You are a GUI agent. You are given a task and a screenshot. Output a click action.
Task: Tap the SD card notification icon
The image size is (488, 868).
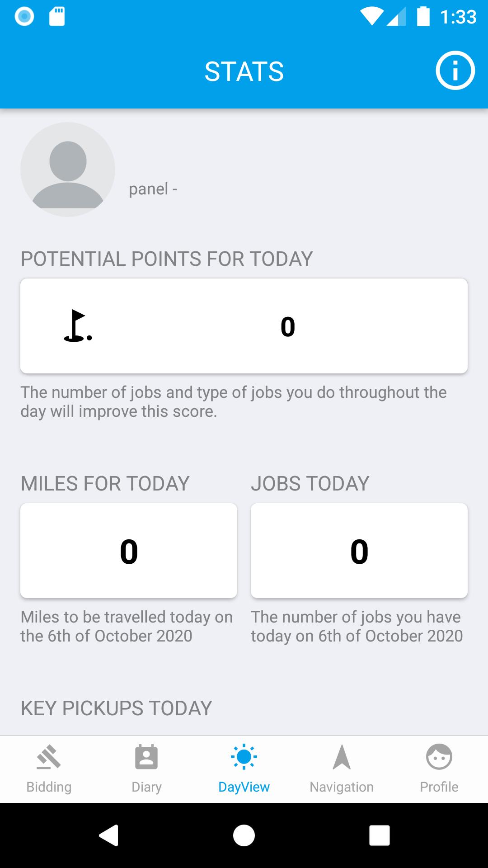57,17
